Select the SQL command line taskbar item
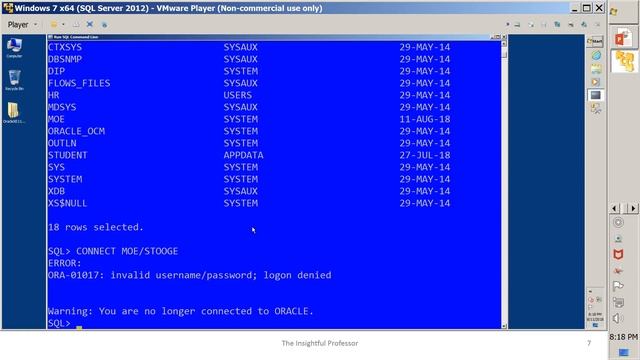Image resolution: width=640 pixels, height=360 pixels. click(596, 95)
